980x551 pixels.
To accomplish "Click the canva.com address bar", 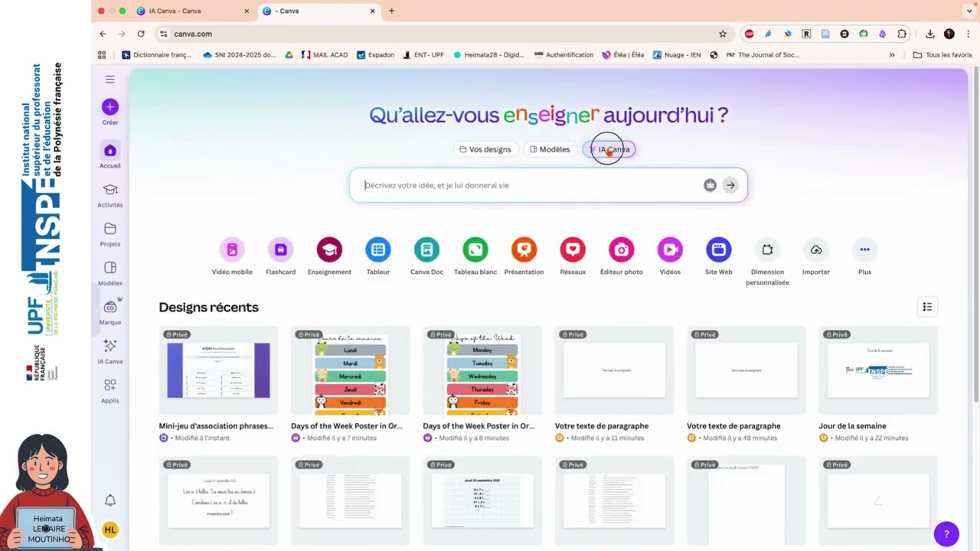I will point(444,34).
